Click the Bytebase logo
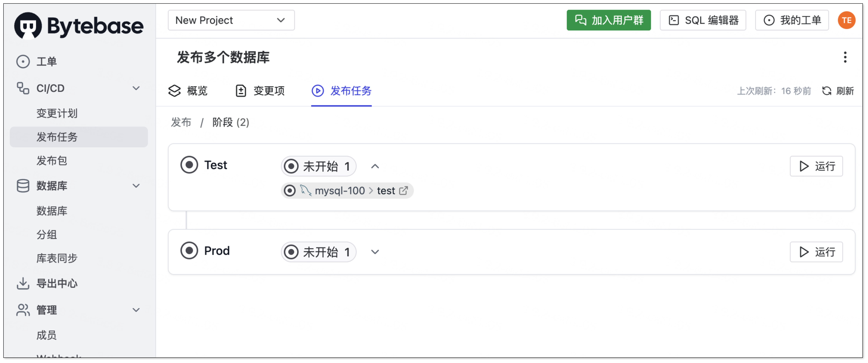The height and width of the screenshot is (363, 868). tap(78, 26)
